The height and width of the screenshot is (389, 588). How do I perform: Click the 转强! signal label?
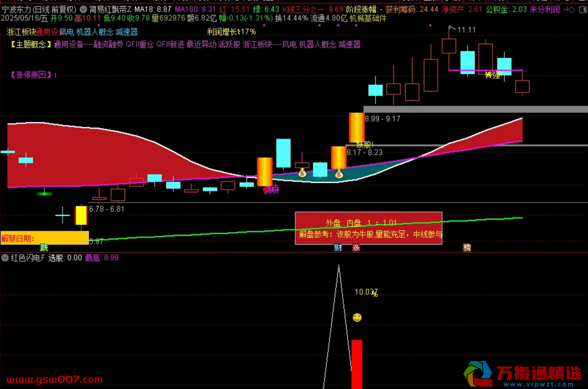[493, 75]
